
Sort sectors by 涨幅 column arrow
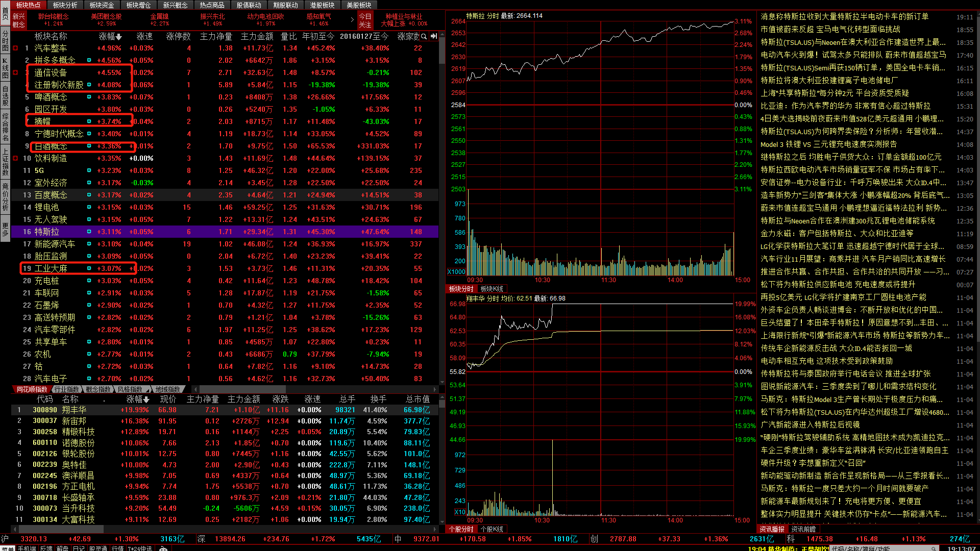[119, 37]
